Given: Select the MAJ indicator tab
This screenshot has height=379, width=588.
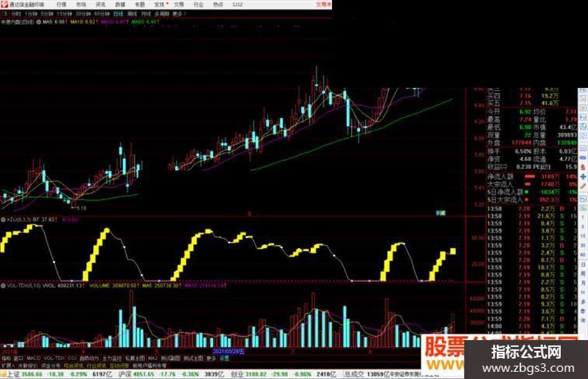Looking at the screenshot, I should point(152,358).
